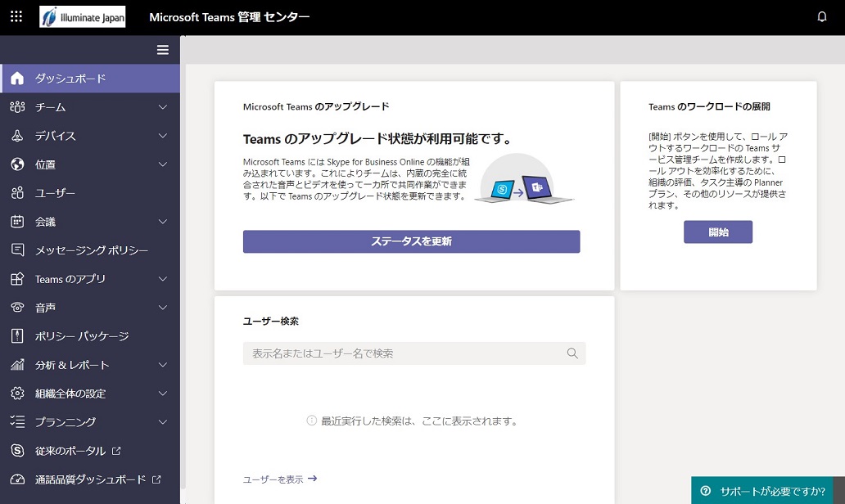
Task: Expand the 音声 chevron
Action: pos(163,308)
